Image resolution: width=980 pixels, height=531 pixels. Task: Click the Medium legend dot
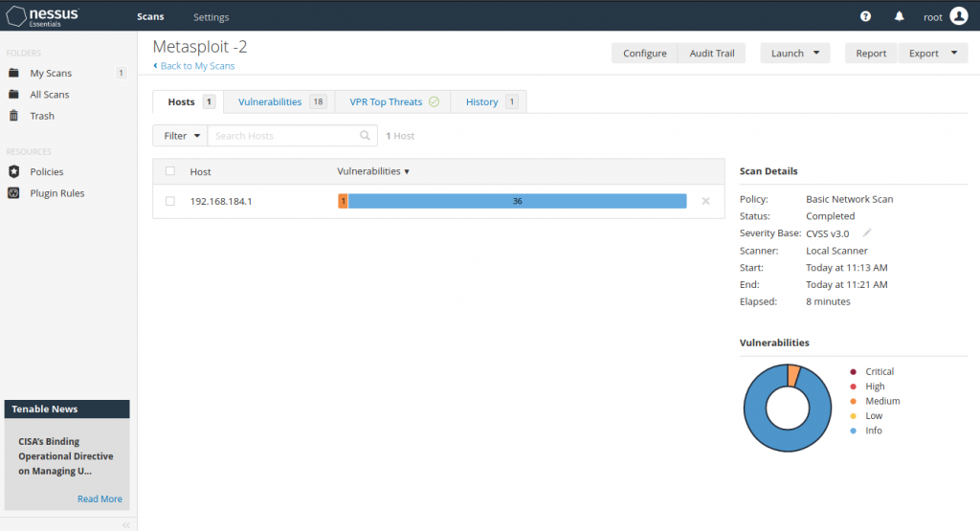click(x=853, y=401)
